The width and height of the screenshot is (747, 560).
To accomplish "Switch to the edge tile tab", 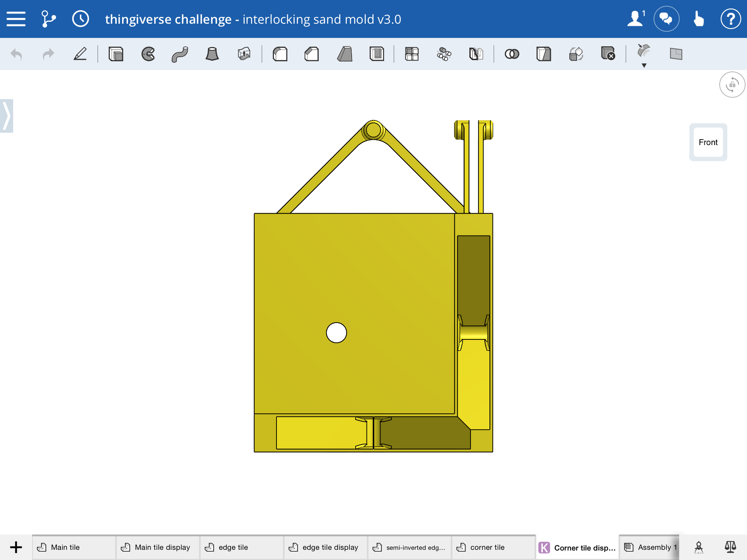I will (242, 547).
